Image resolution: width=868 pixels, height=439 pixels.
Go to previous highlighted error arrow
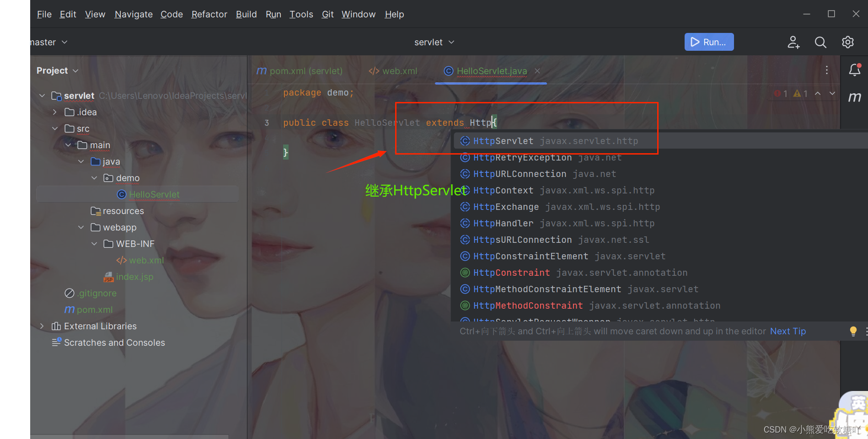818,93
